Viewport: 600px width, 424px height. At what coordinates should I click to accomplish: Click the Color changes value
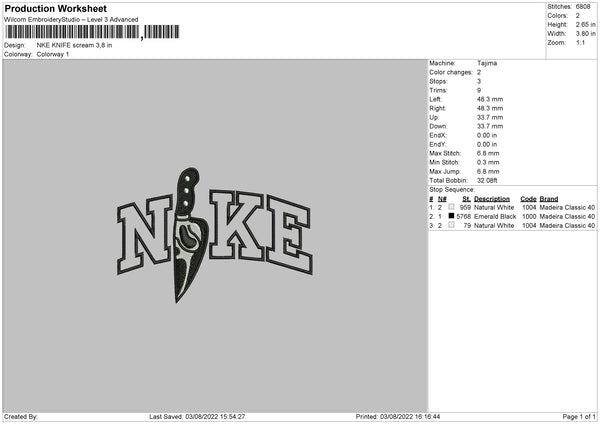[x=479, y=72]
